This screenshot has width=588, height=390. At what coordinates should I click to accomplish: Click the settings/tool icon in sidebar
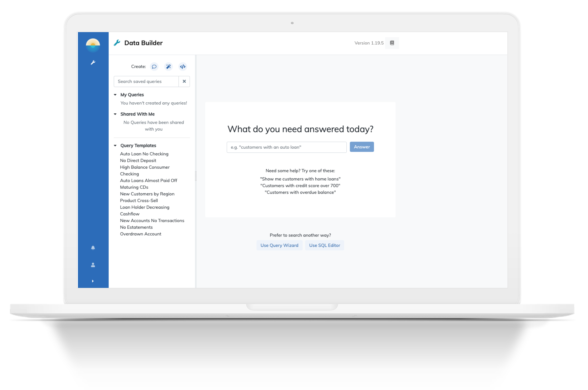pos(93,62)
